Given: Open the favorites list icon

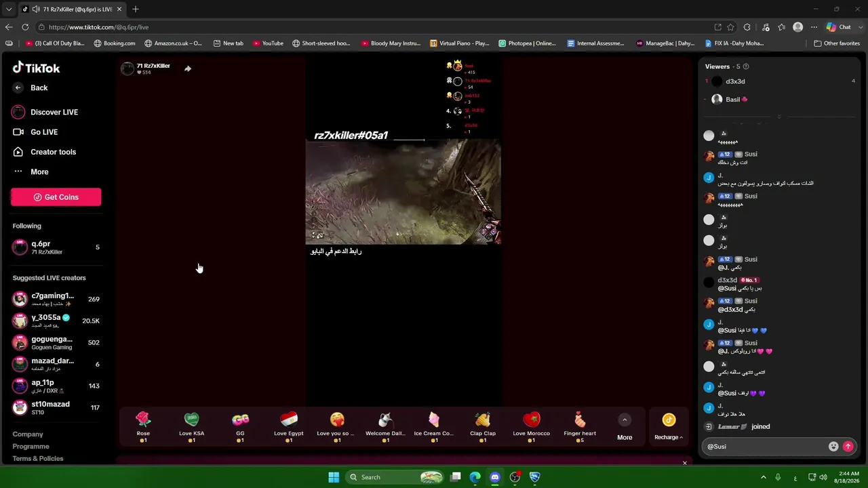Looking at the screenshot, I should point(782,27).
